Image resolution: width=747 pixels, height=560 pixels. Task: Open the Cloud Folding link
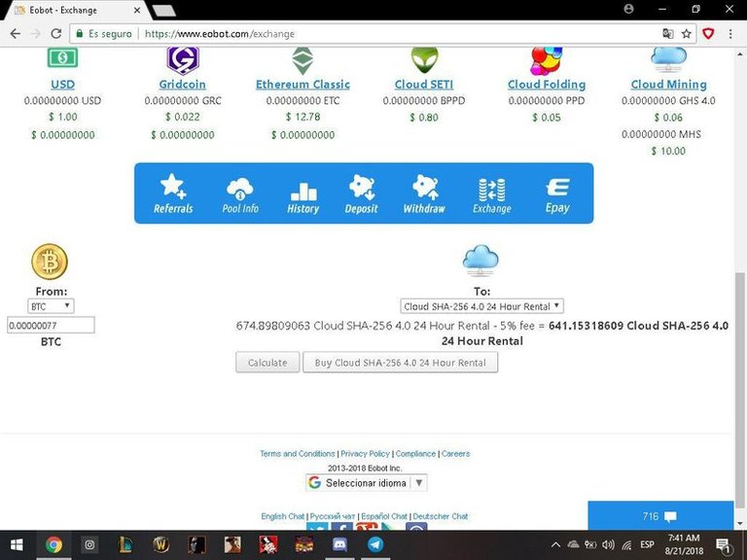pyautogui.click(x=547, y=85)
